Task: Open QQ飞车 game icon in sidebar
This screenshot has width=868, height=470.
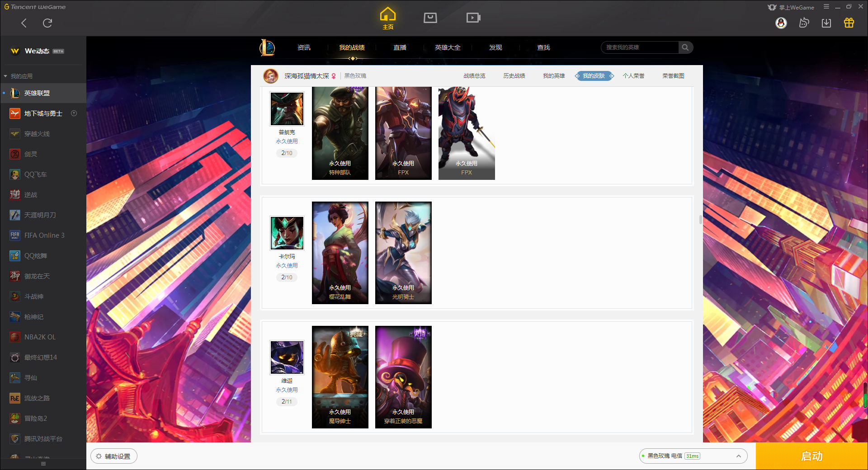Action: coord(15,174)
